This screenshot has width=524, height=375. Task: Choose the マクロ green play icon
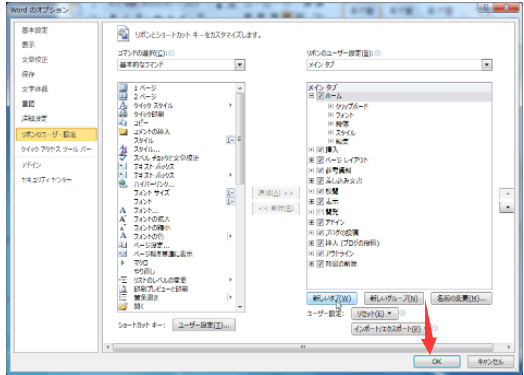[x=123, y=263]
